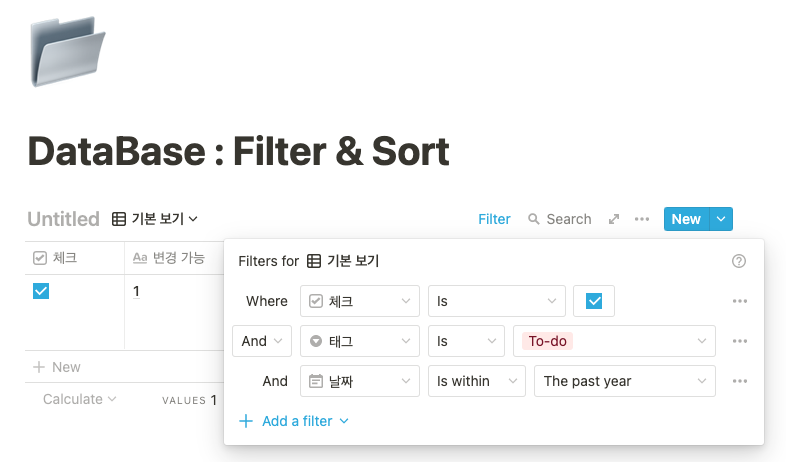Change the Is condition for 체크 filter
Image resolution: width=786 pixels, height=462 pixels.
(497, 301)
